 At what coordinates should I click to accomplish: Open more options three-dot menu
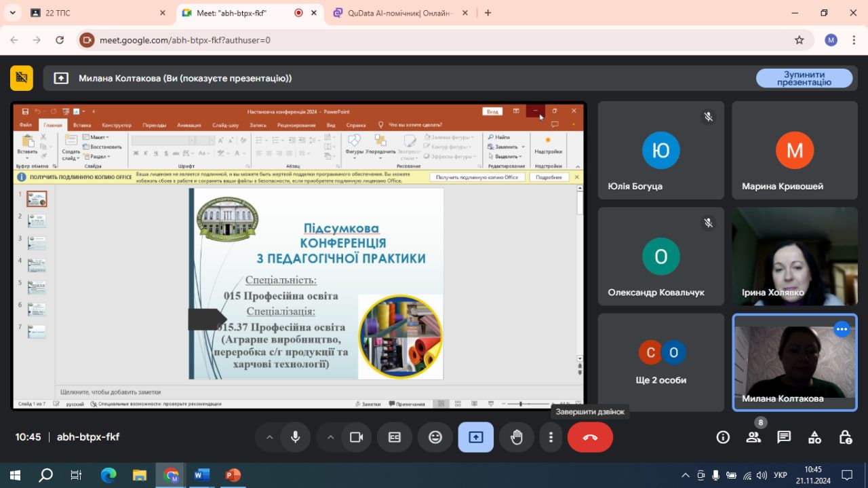pyautogui.click(x=551, y=437)
